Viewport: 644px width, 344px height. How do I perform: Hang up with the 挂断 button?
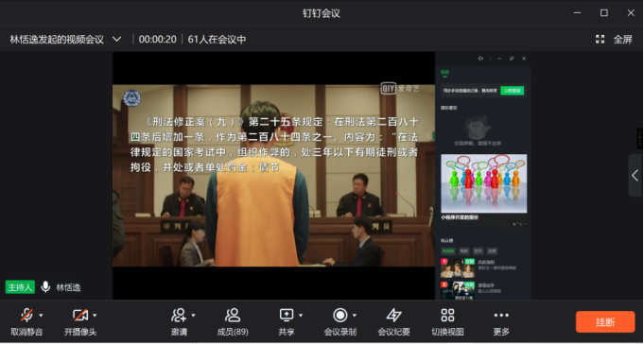click(x=605, y=322)
